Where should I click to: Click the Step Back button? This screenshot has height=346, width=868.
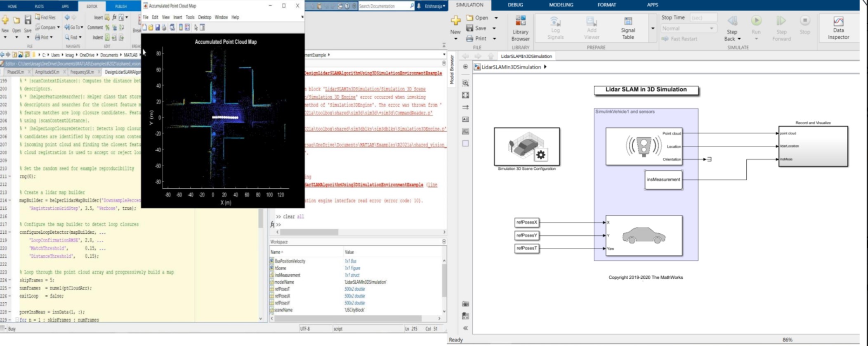click(732, 28)
